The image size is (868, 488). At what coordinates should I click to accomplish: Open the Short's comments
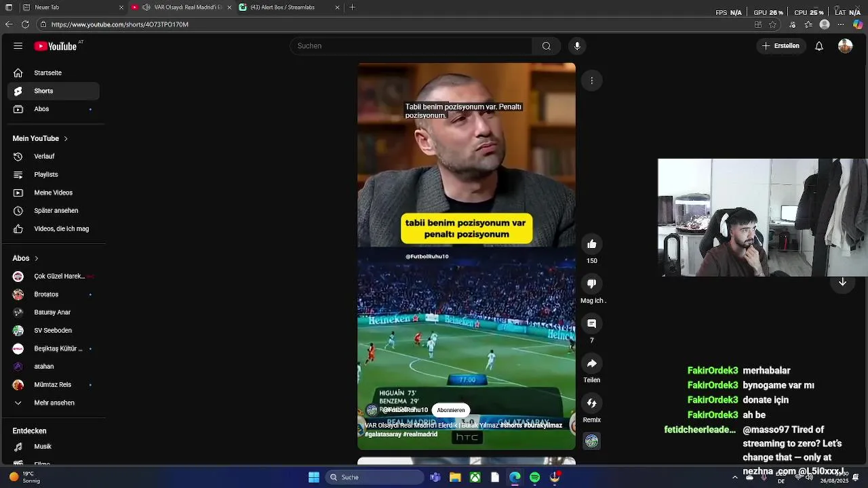click(x=592, y=324)
